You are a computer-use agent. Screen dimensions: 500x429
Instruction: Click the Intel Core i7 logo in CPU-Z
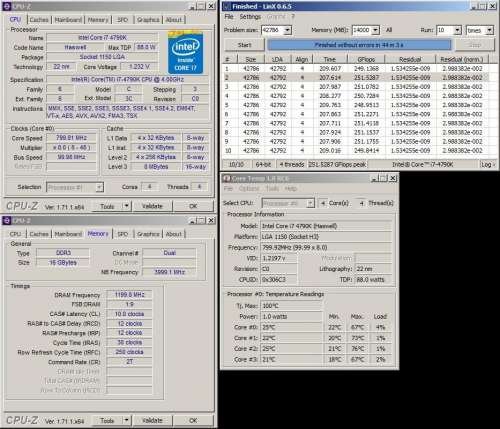(186, 53)
